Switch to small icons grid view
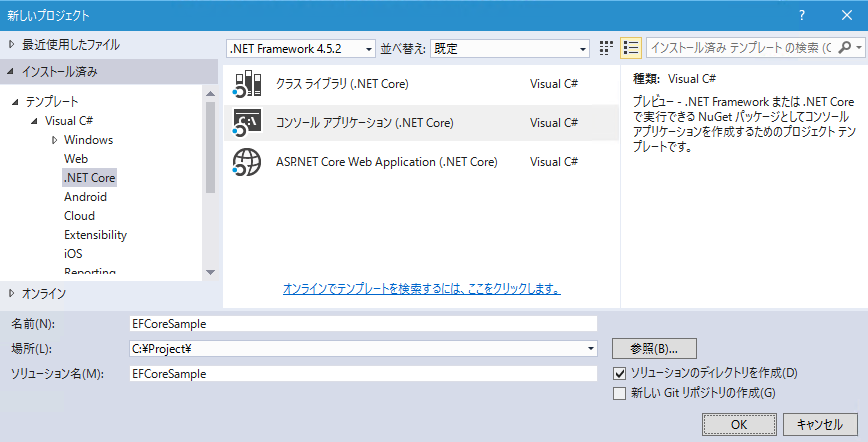Viewport: 868px width, 442px height. coord(606,48)
